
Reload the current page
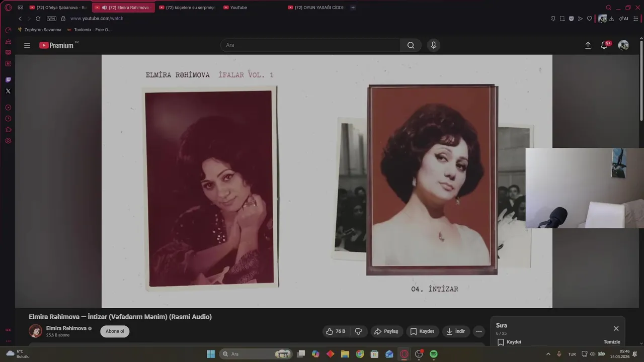point(38,19)
